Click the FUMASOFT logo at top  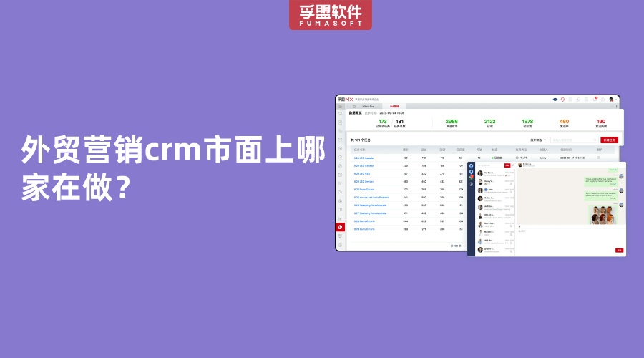tap(330, 15)
